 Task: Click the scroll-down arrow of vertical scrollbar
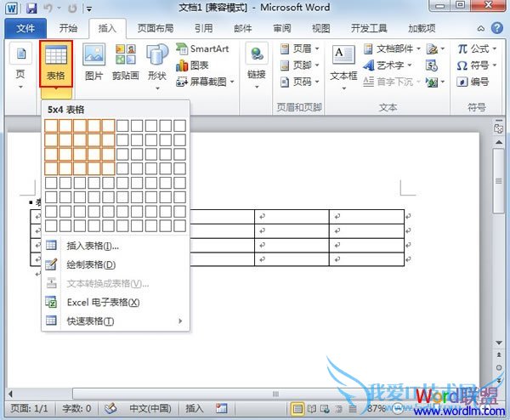point(499,343)
